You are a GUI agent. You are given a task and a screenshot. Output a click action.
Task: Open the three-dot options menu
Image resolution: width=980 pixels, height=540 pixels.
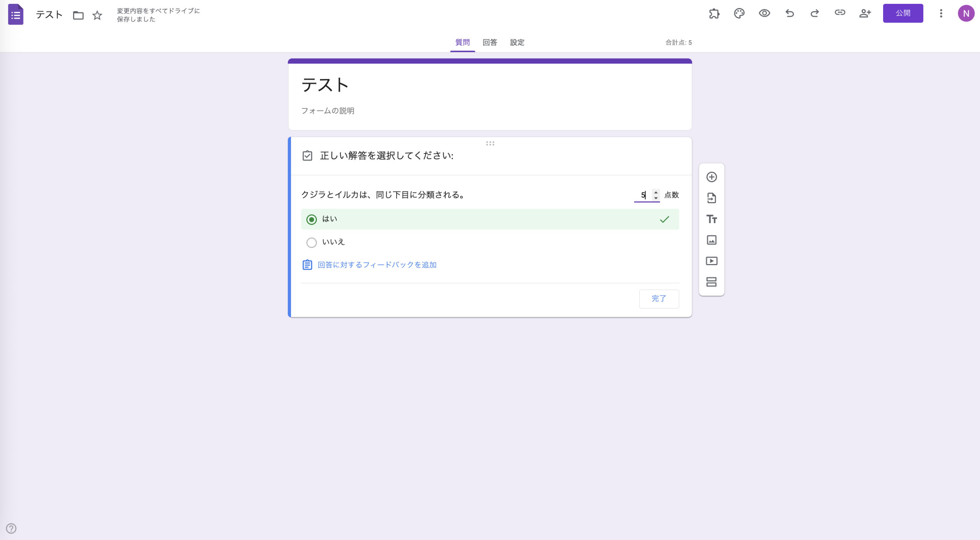pos(941,13)
